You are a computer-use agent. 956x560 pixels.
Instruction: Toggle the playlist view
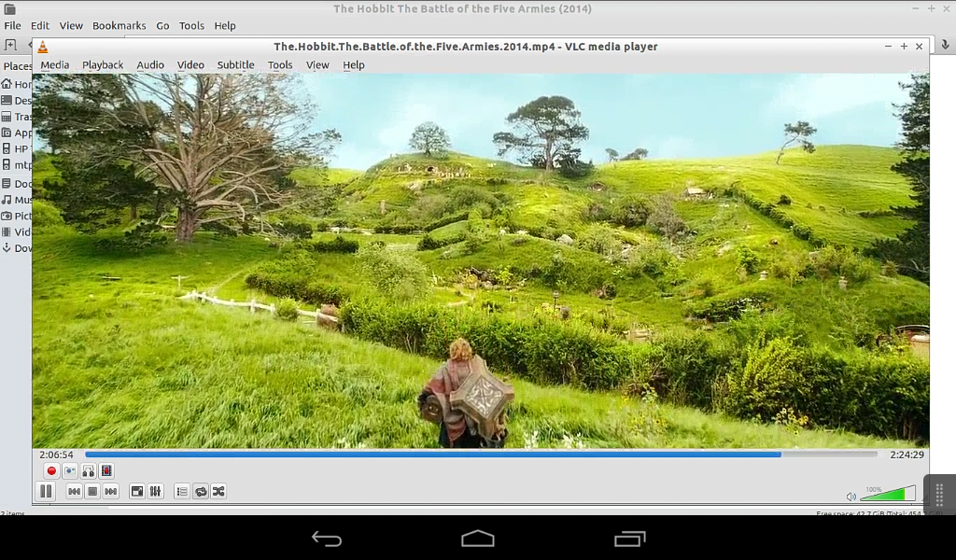182,491
